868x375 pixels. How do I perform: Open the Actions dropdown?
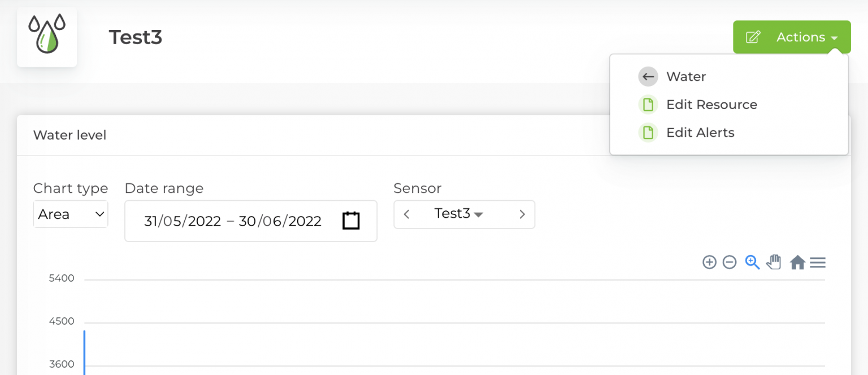coord(800,37)
